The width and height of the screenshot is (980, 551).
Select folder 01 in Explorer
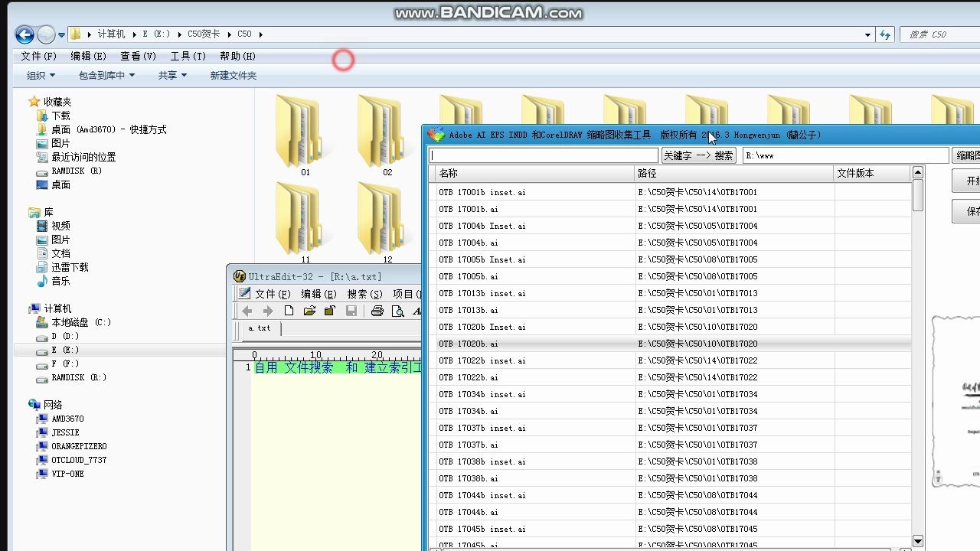pyautogui.click(x=305, y=135)
